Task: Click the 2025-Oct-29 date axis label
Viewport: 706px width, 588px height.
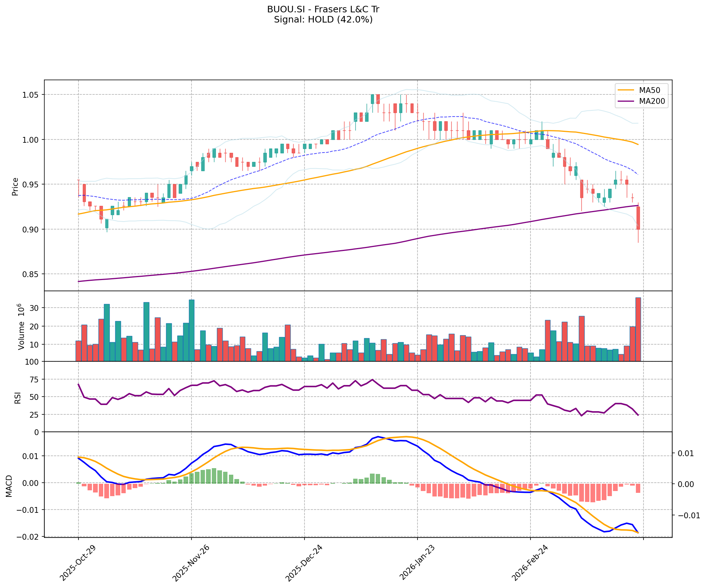Action: click(77, 563)
